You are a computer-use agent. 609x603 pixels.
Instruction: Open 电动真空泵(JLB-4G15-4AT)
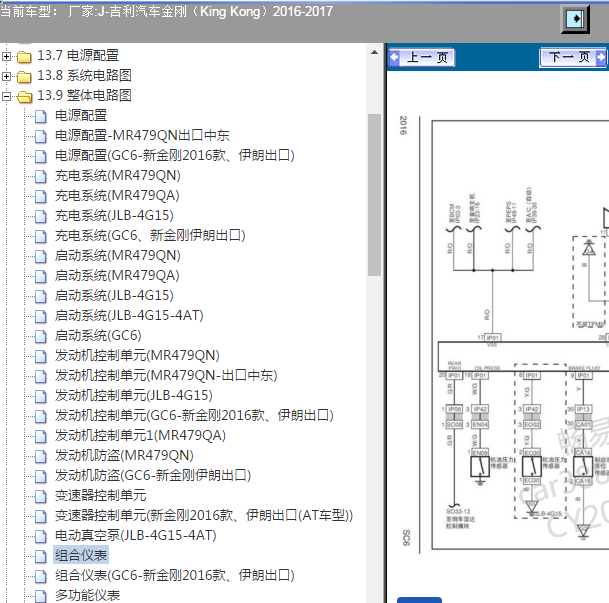tap(135, 535)
